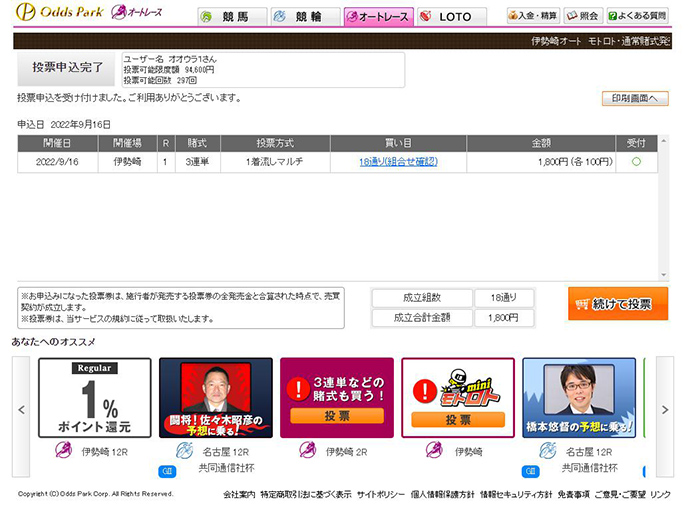Click 投票 on the 3連単 banner

coord(337,416)
